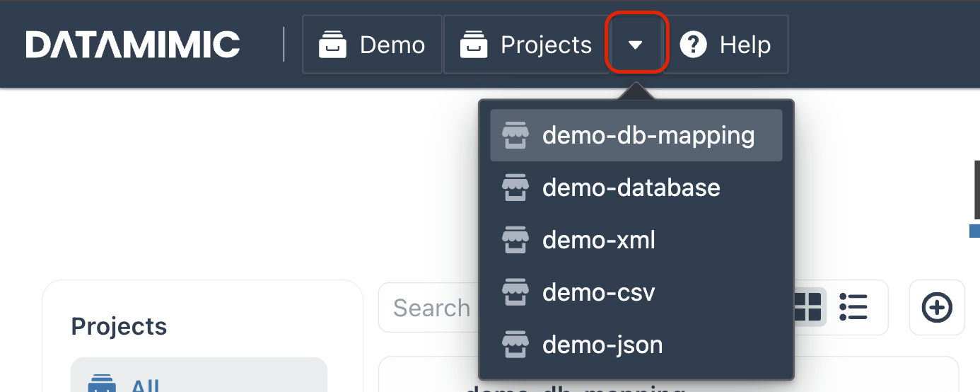Click the store icon beside demo-csv
Screen dimensions: 980x392
515,292
